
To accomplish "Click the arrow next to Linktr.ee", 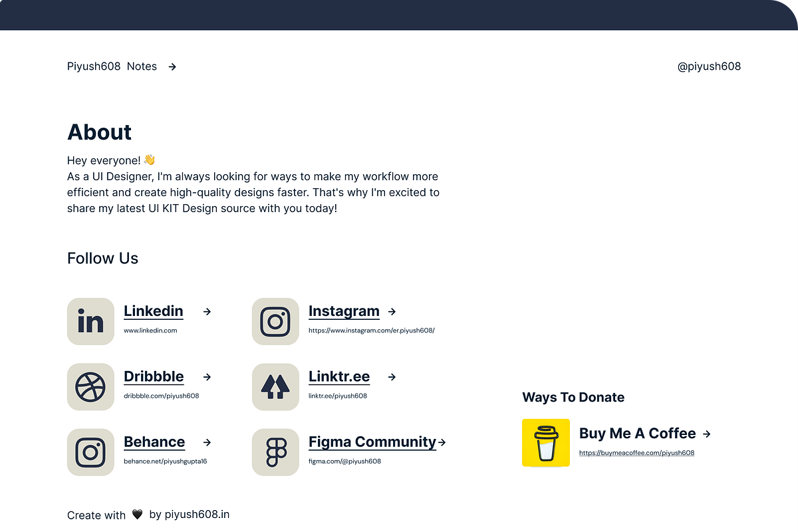I will [x=392, y=377].
